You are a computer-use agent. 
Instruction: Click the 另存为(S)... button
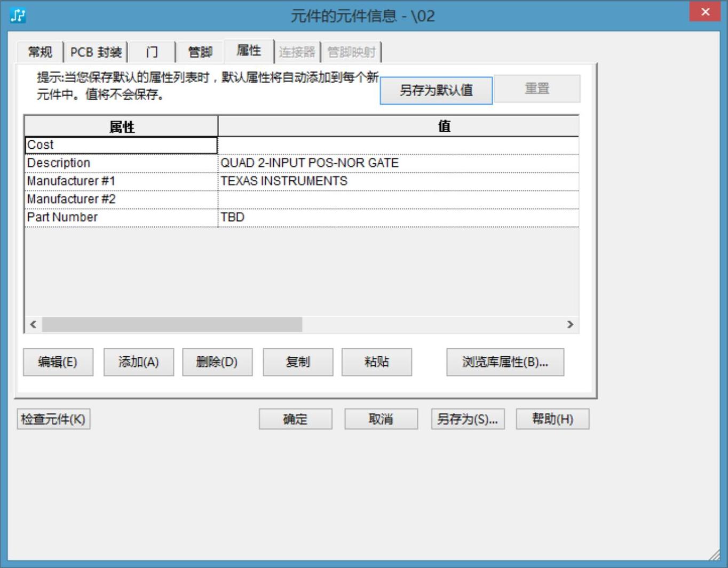pyautogui.click(x=468, y=419)
